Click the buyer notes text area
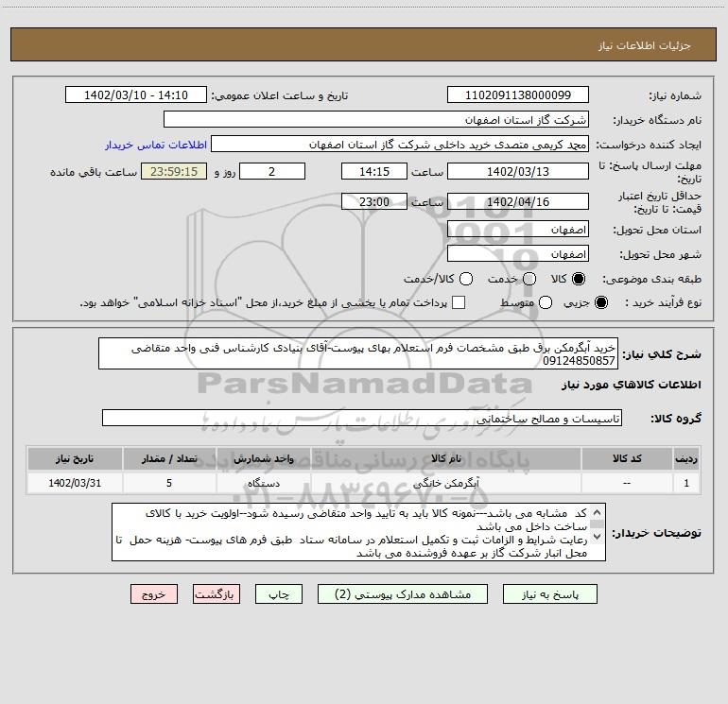Viewport: 728px width, 704px height. (x=358, y=532)
